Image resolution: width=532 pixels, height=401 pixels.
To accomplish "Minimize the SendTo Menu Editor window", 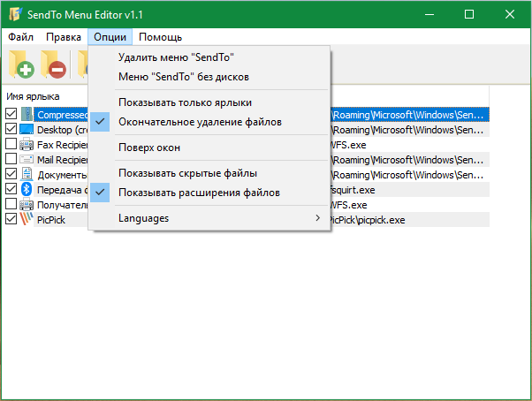I will click(x=429, y=14).
